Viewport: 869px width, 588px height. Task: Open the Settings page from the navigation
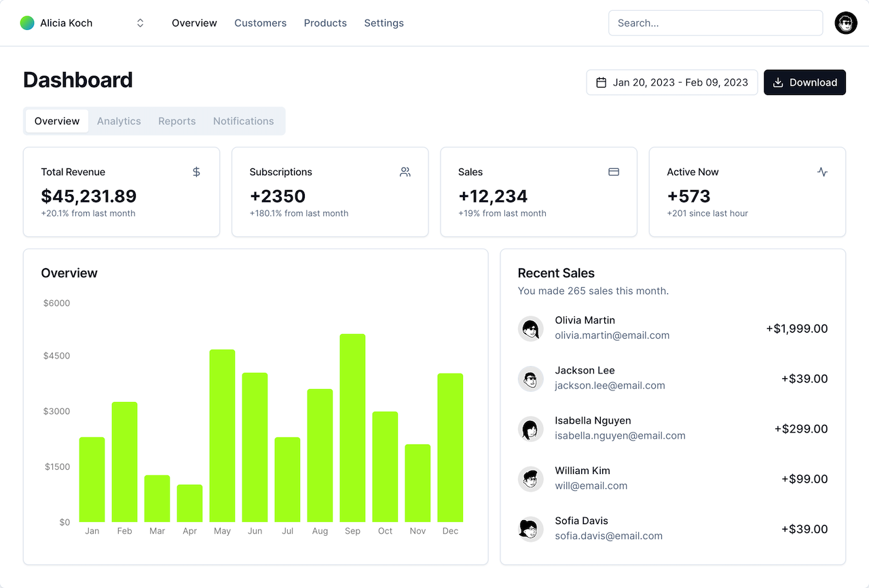coord(384,22)
